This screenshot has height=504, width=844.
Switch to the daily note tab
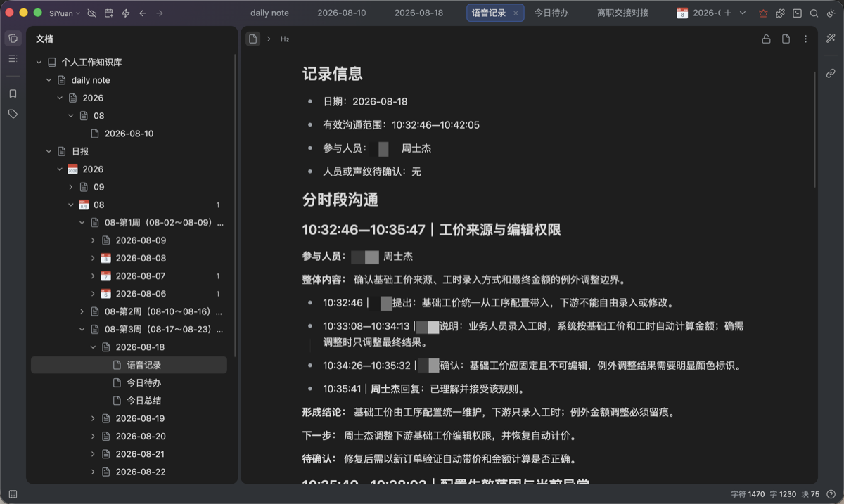coord(269,13)
